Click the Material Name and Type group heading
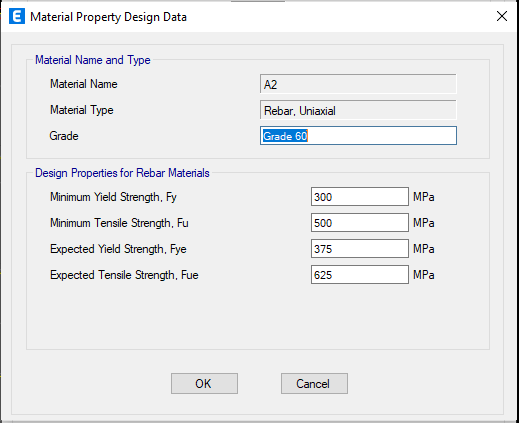519x423 pixels. click(93, 60)
